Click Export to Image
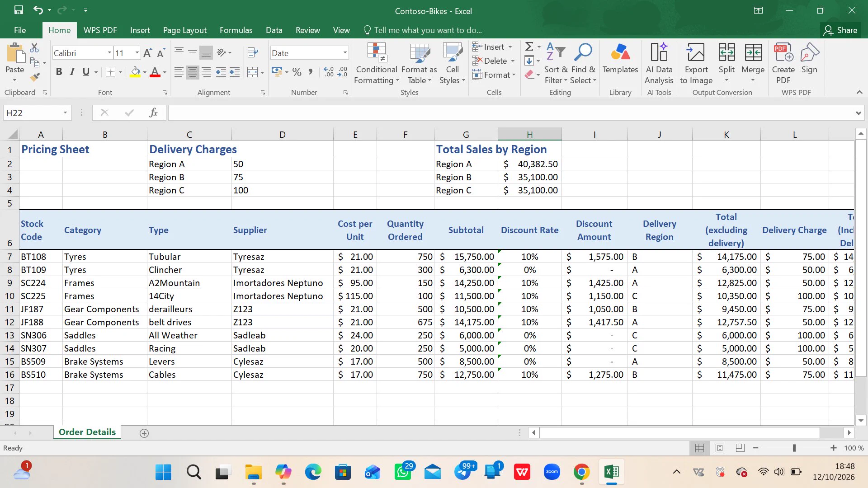This screenshot has width=868, height=488. coord(696,64)
